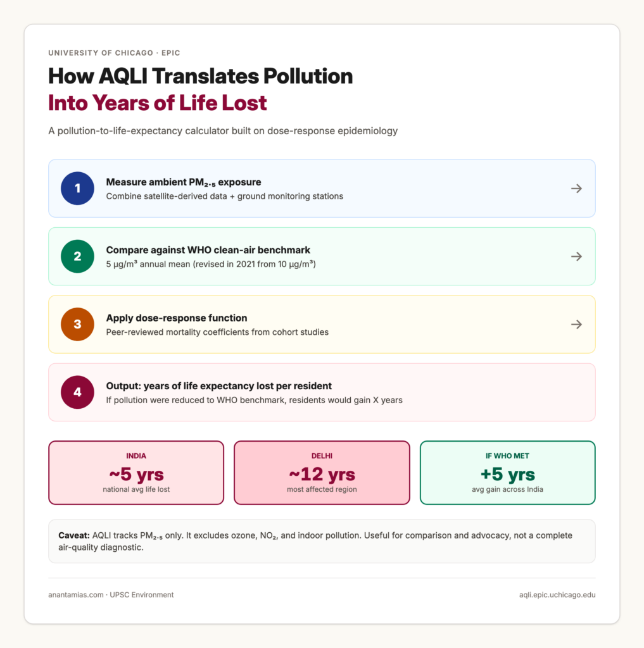Screen dimensions: 644x648
Task: Open the aqli.epic.uchicago.edu footer link
Action: 557,595
